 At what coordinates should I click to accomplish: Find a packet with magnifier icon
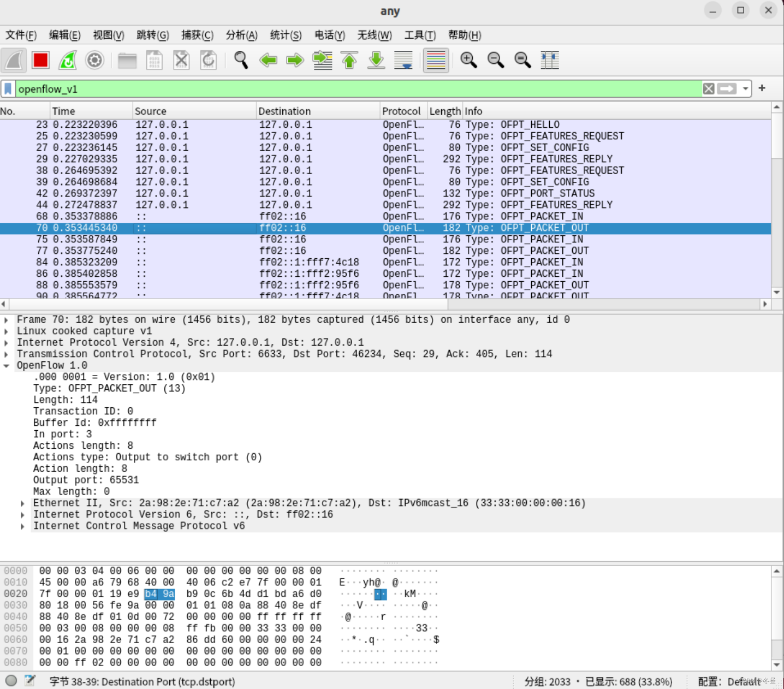241,60
